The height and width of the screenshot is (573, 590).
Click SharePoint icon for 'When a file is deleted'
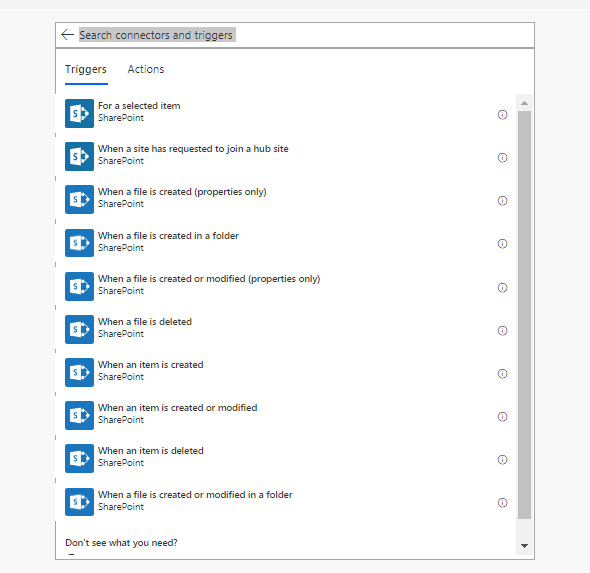[79, 329]
